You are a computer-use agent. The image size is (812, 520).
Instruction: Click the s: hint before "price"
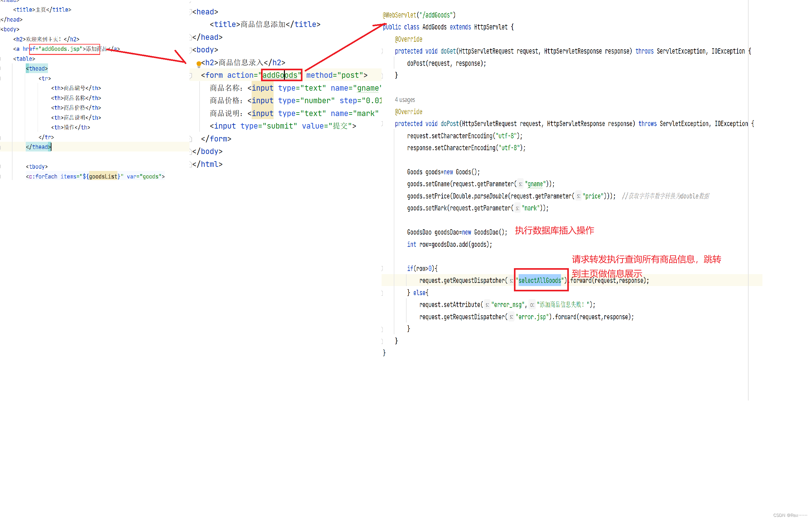[578, 196]
